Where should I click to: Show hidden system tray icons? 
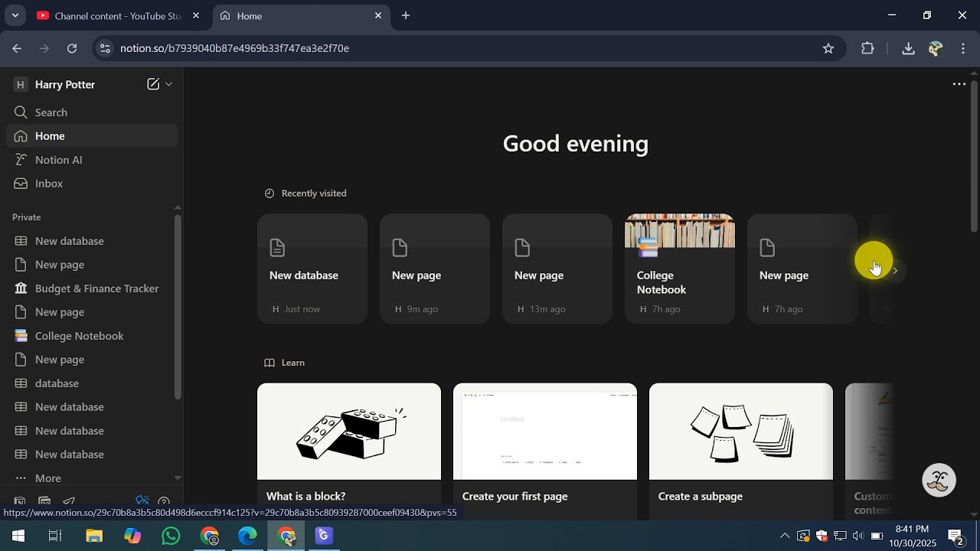click(x=785, y=536)
